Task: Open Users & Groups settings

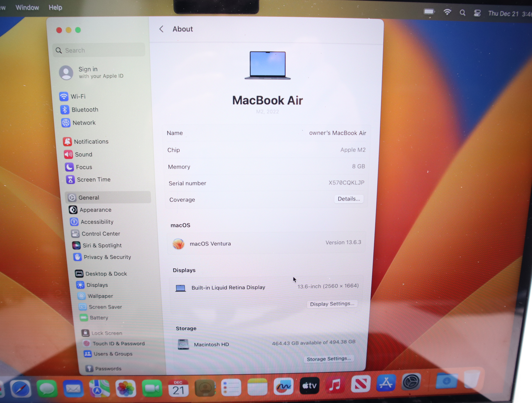Action: (x=108, y=354)
